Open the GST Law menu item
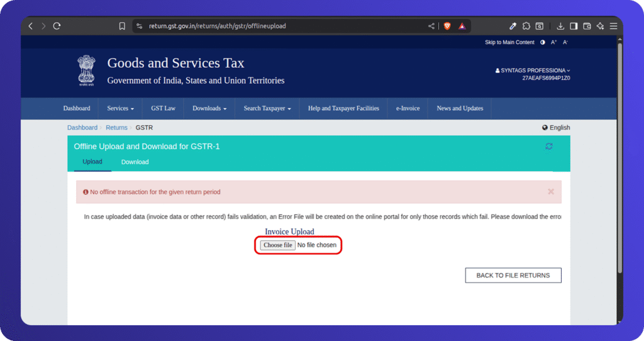 [163, 108]
